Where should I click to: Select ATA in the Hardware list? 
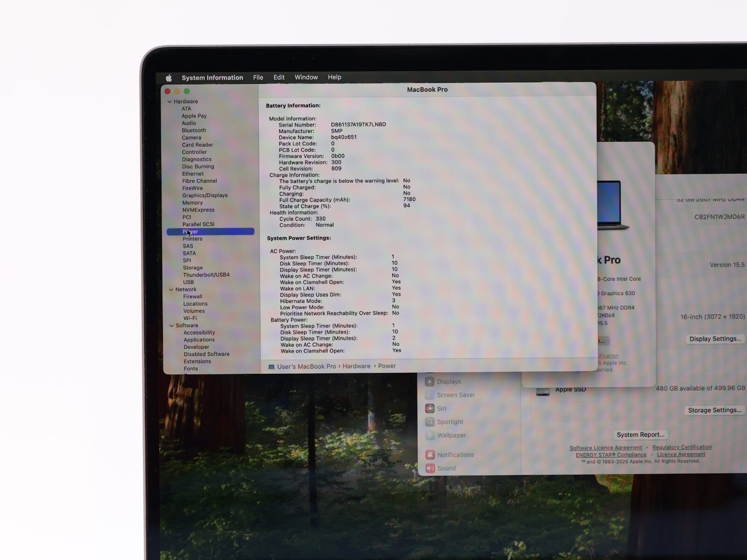click(186, 109)
